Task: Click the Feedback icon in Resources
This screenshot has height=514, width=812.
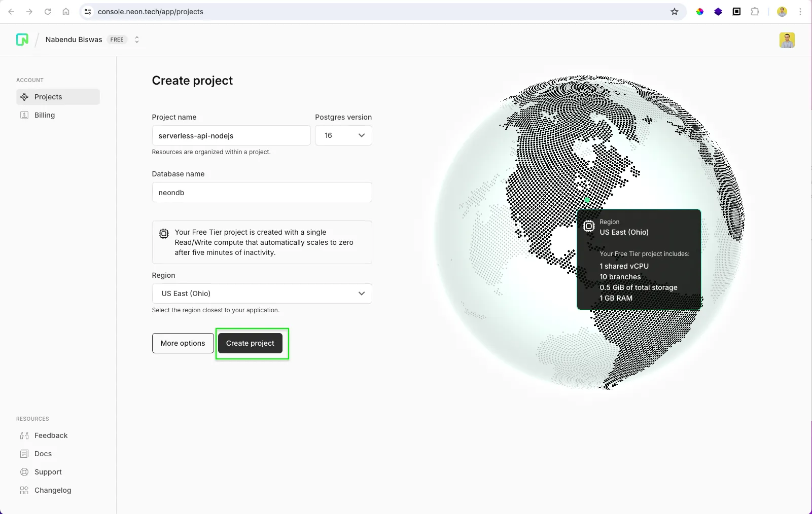Action: 24,435
